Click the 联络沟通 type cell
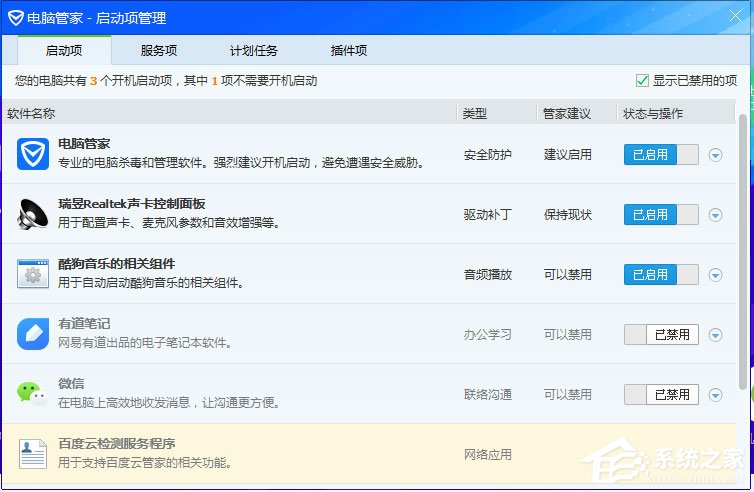The image size is (754, 492). [488, 395]
